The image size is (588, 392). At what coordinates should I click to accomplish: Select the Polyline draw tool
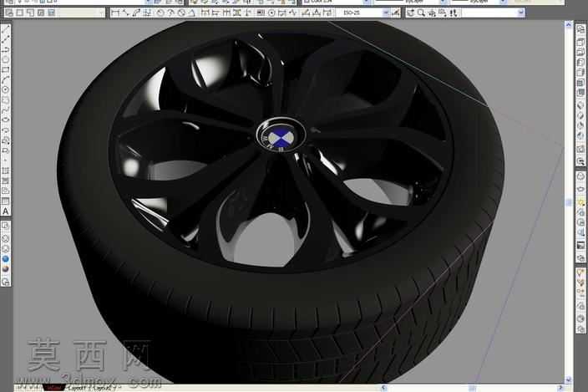[5, 49]
